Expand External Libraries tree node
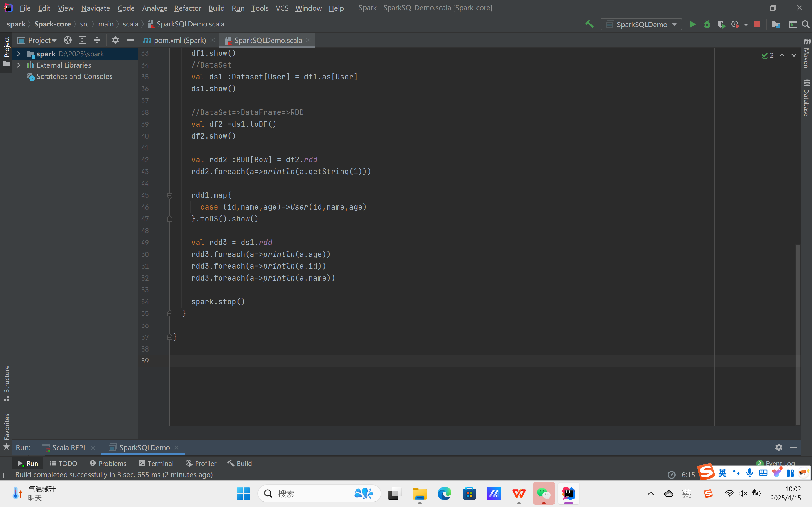Image resolution: width=812 pixels, height=507 pixels. click(19, 65)
